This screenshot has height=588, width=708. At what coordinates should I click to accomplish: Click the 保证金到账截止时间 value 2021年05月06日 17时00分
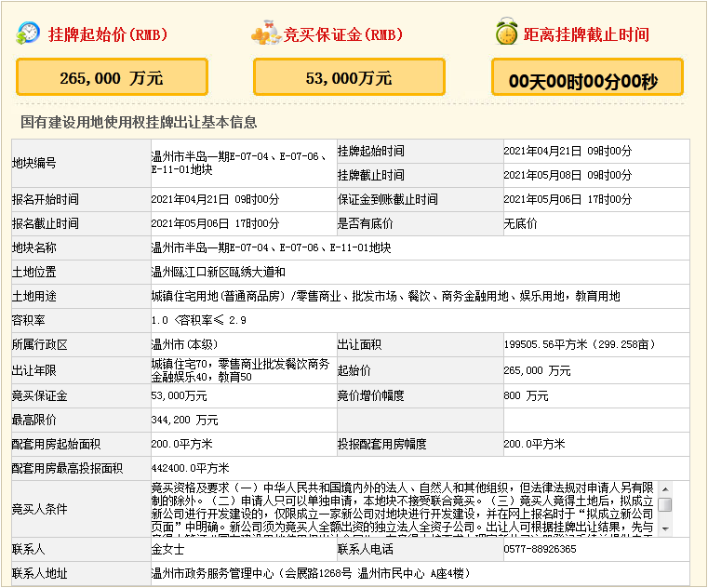point(568,199)
